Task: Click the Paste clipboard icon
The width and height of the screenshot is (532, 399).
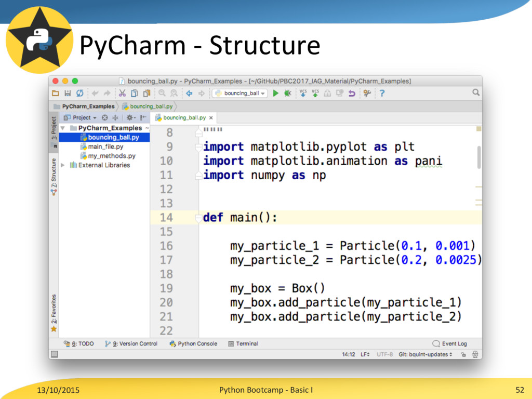Action: pos(147,93)
